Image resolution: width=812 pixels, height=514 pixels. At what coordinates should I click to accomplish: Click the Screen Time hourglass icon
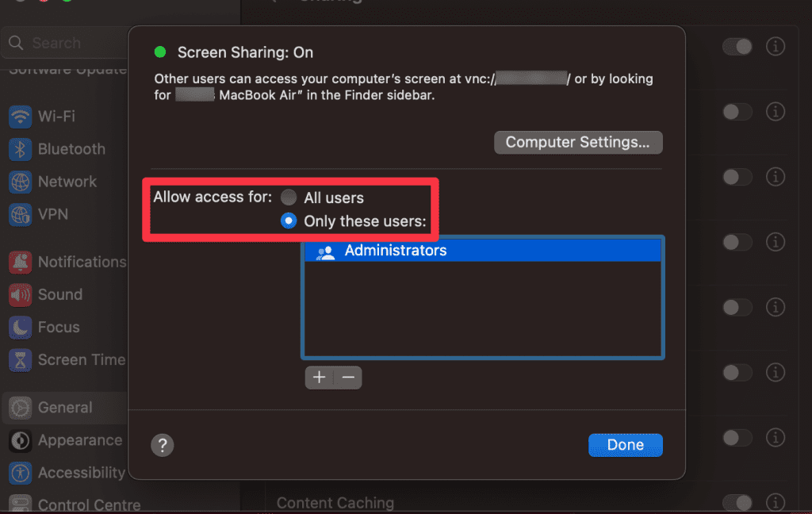pos(20,359)
